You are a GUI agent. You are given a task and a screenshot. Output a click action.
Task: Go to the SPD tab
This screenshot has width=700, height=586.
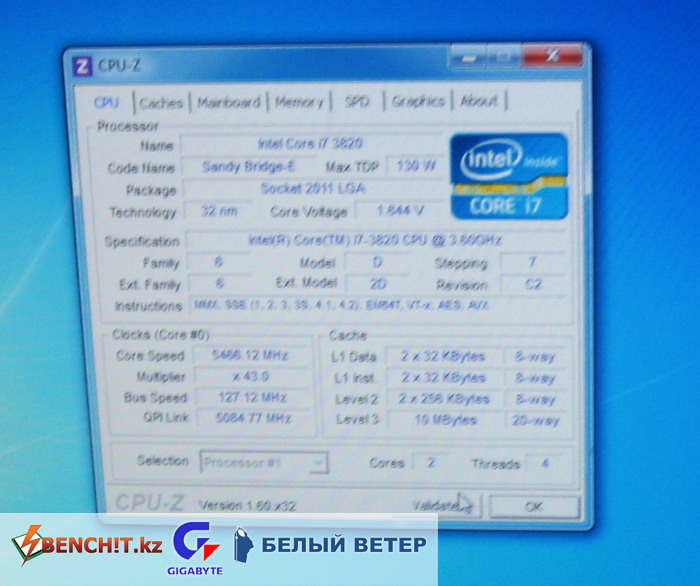357,102
